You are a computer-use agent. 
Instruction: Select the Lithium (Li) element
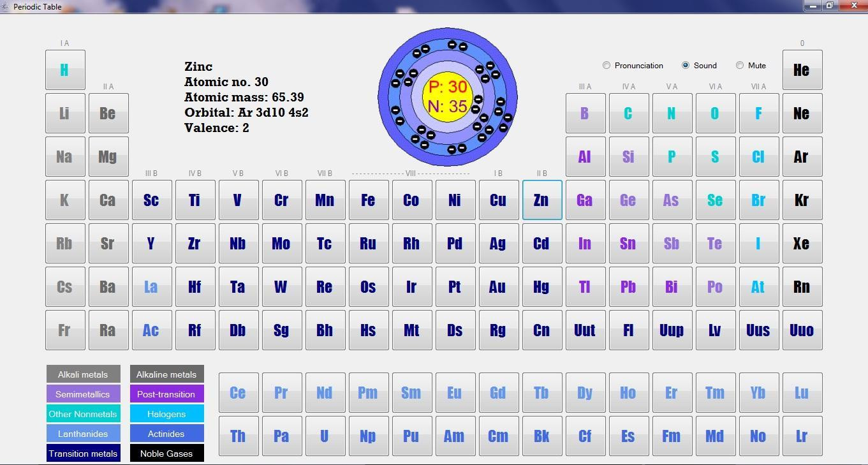click(x=65, y=114)
